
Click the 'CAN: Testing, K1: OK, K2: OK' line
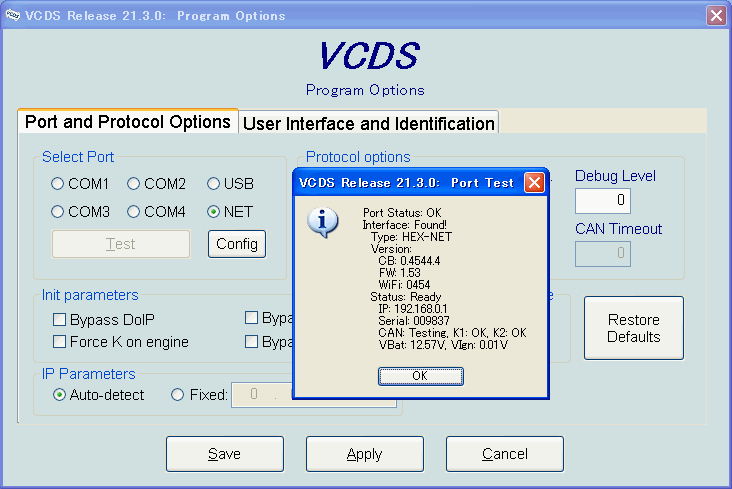tap(452, 333)
